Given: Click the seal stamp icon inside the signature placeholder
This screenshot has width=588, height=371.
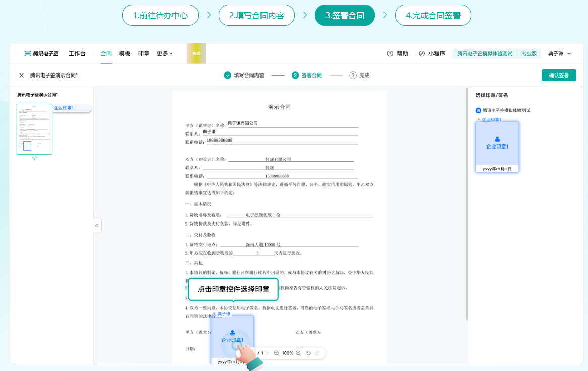Looking at the screenshot, I should pyautogui.click(x=232, y=333).
